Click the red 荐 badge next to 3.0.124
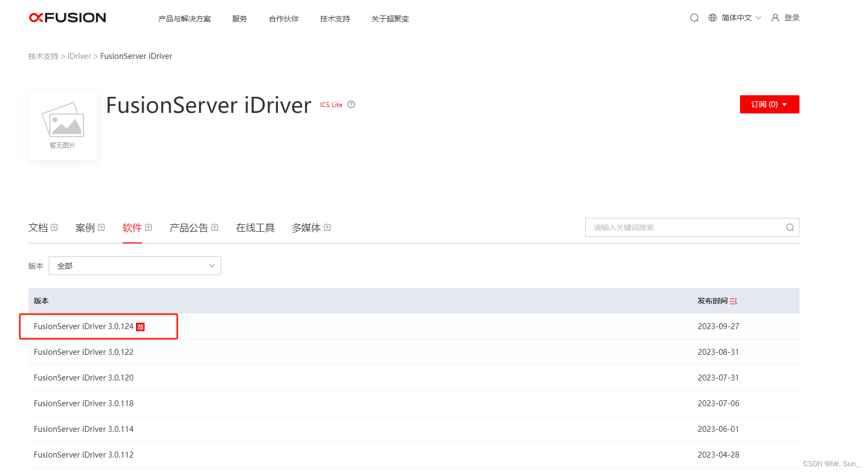The image size is (868, 472). tap(140, 327)
